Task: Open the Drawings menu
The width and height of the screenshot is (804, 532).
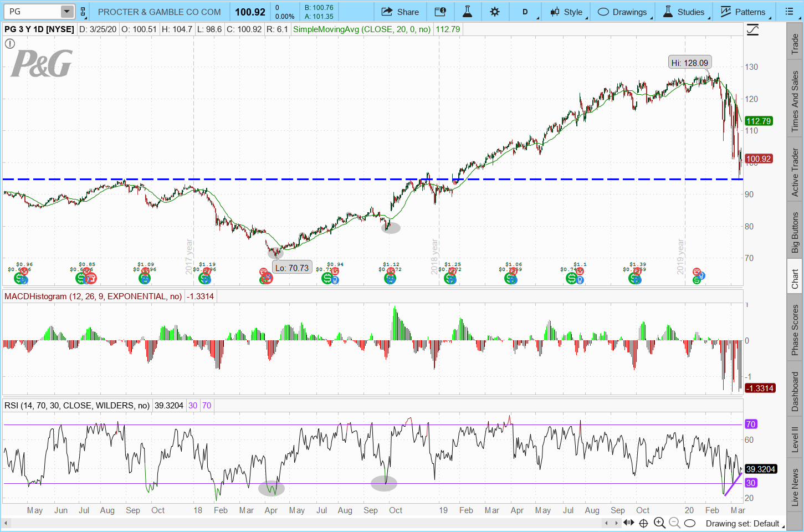Action: (x=622, y=12)
